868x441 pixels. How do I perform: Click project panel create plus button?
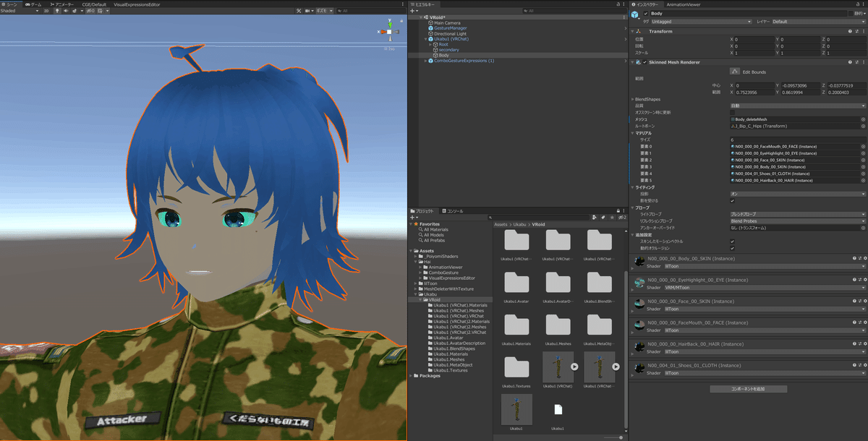click(414, 217)
